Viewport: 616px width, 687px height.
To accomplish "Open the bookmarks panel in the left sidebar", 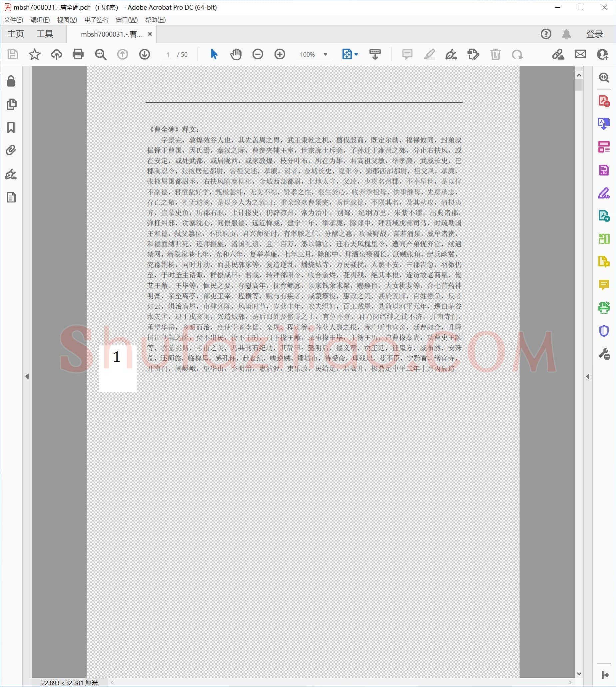I will [x=11, y=128].
